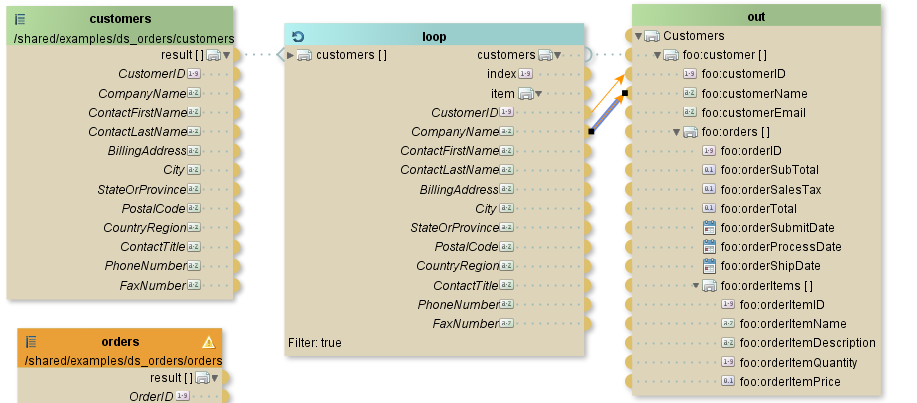Select foo:orderSalesTax in out tree

771,190
